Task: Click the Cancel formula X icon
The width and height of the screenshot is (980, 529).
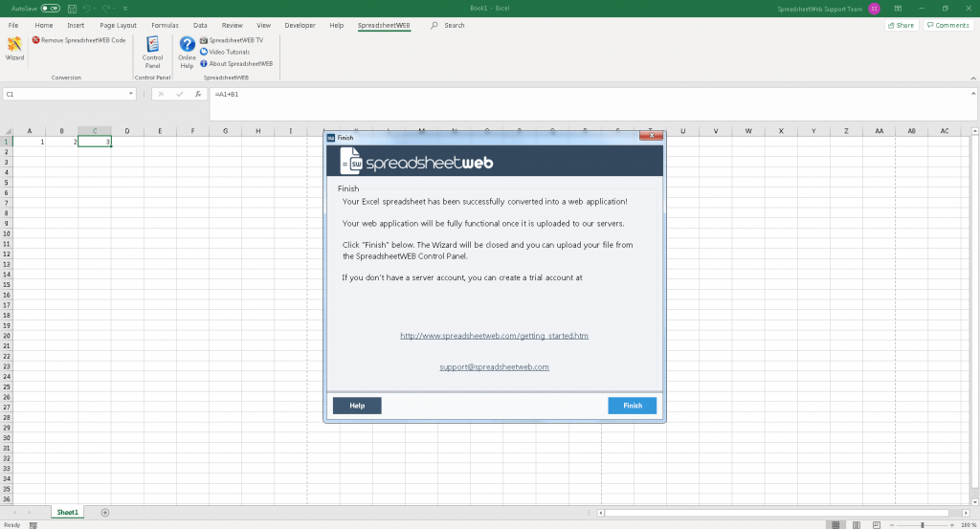Action: click(161, 94)
